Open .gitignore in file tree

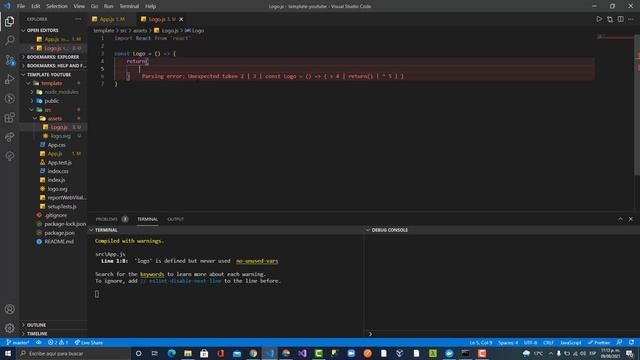(x=56, y=215)
